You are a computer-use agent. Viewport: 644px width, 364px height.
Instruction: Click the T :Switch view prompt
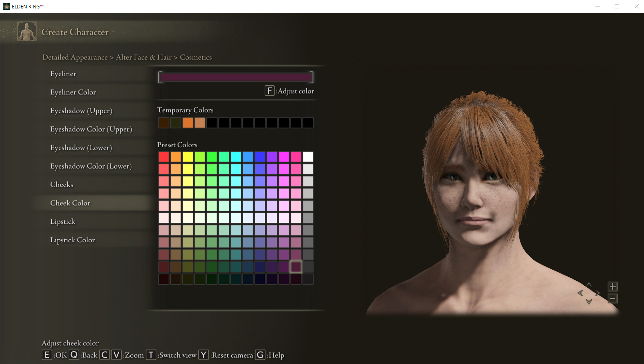[171, 355]
